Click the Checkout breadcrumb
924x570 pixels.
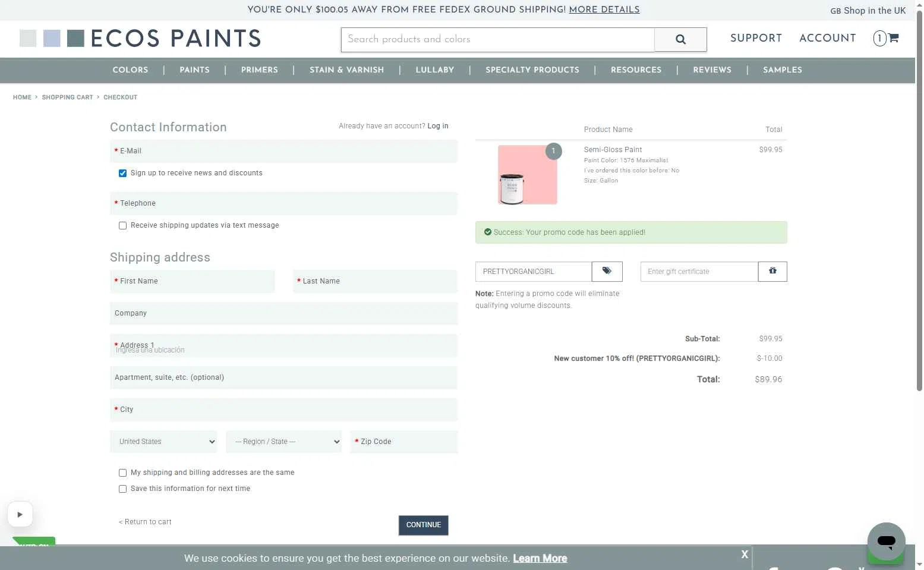120,97
